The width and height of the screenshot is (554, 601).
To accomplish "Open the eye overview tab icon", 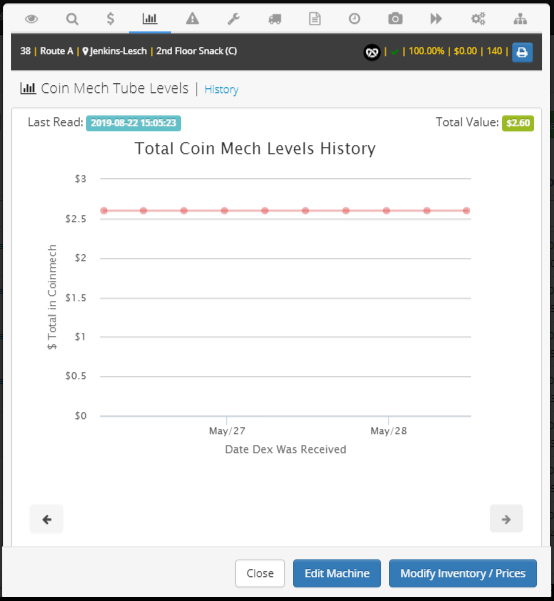I will (x=31, y=18).
